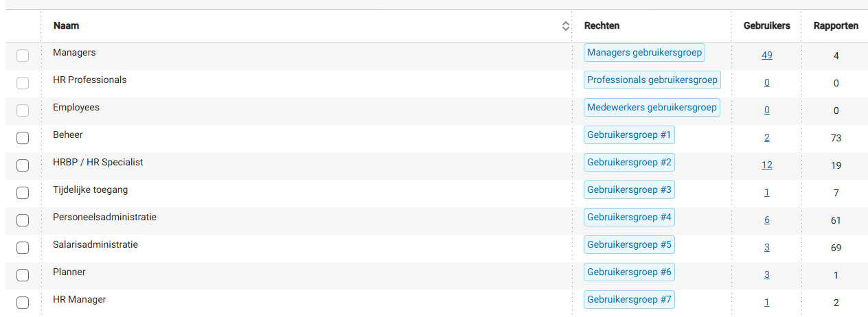Click the Gebruikersgroep #7 tag
Screen dimensions: 868x317
[x=629, y=299]
